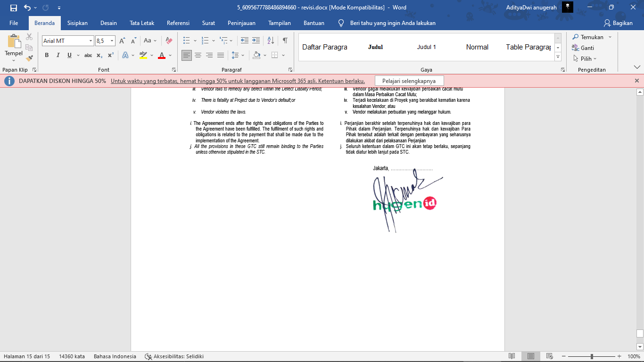Click the Sort A-Z icon
Viewport: 644px width, 362px height.
click(271, 41)
